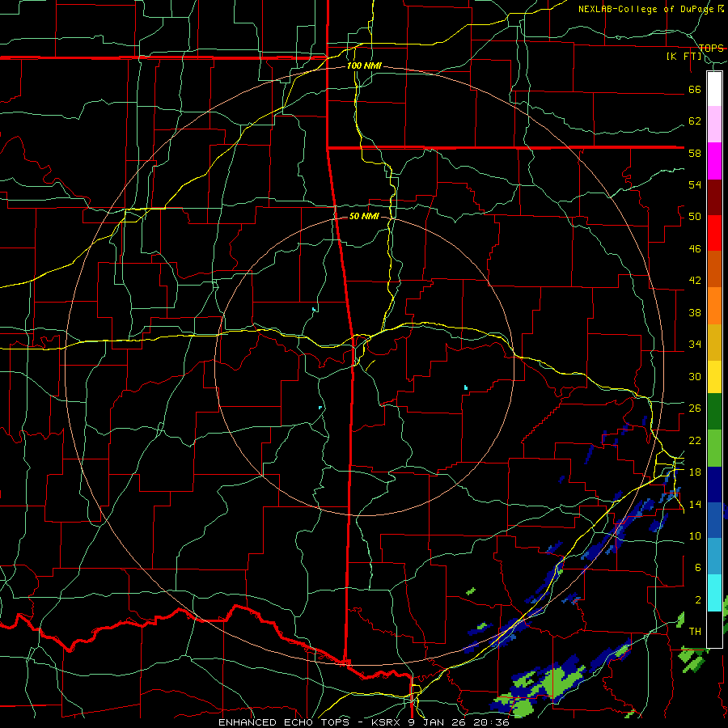Click the legend value 42
728x728 pixels.
click(x=695, y=281)
